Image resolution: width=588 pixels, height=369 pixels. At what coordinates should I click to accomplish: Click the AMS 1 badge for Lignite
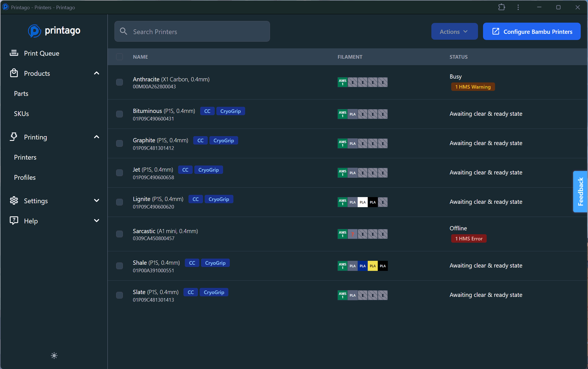pyautogui.click(x=343, y=202)
